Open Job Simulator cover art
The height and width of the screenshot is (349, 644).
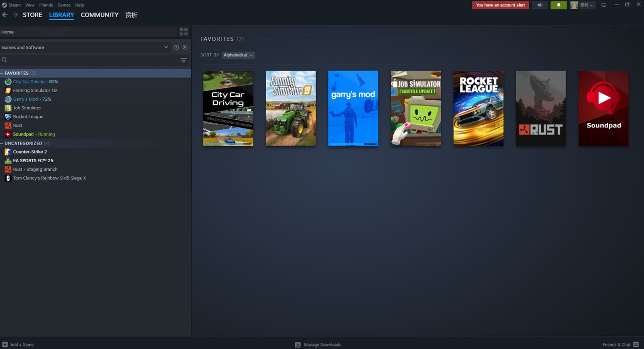pos(416,108)
